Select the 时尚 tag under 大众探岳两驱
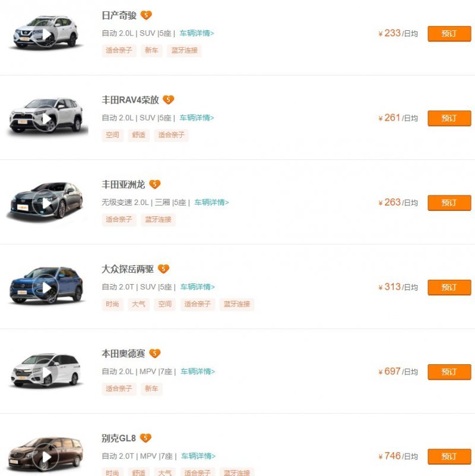 [x=112, y=304]
